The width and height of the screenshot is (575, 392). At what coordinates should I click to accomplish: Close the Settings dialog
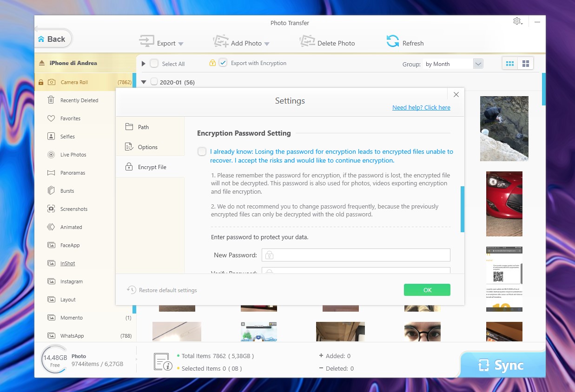(456, 94)
